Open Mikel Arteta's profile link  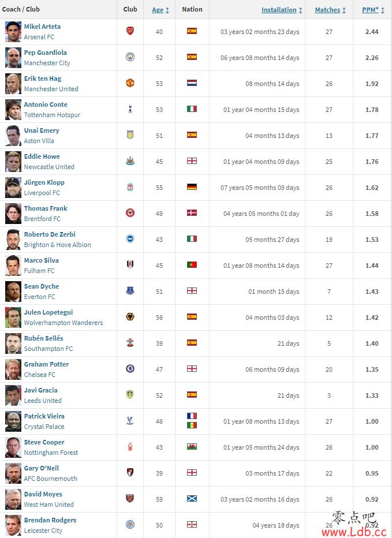click(42, 27)
